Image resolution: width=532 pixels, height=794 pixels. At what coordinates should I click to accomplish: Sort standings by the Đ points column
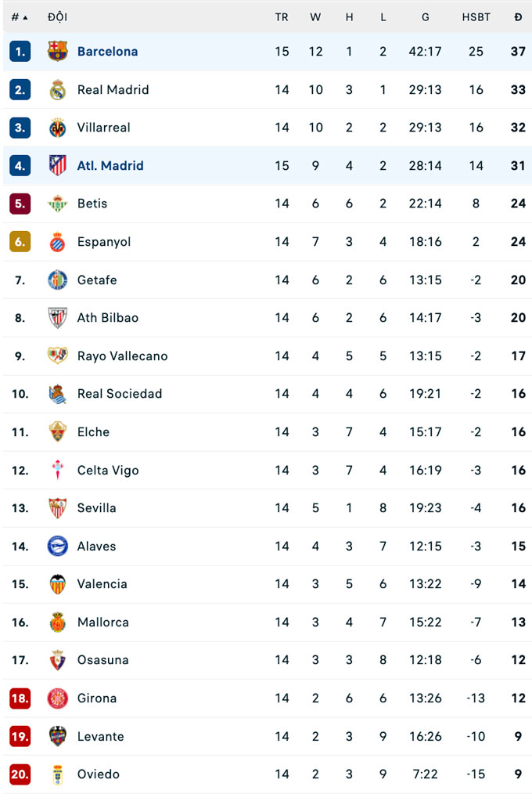518,17
